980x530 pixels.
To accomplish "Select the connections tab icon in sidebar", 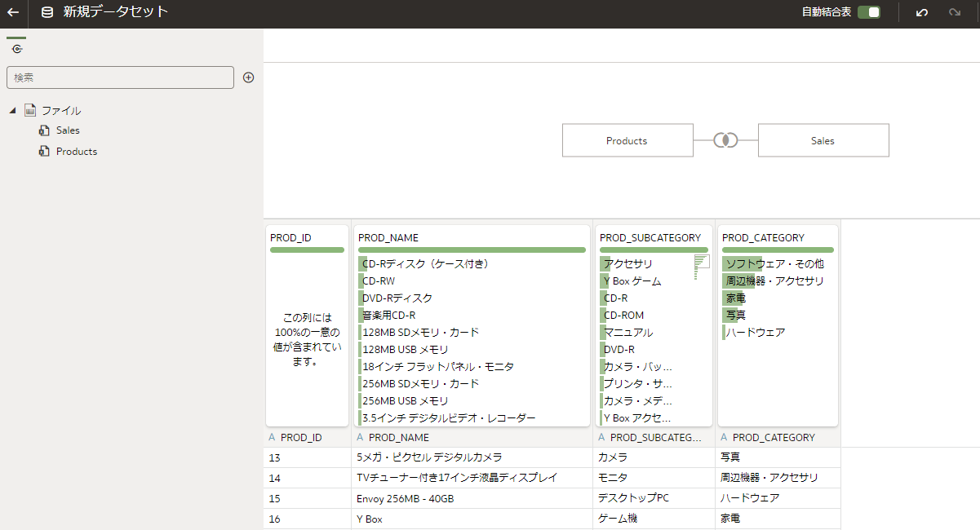I will click(x=17, y=49).
